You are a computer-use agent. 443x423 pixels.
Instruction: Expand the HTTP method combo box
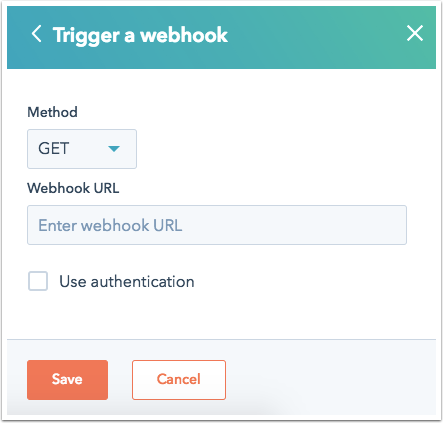pos(82,149)
